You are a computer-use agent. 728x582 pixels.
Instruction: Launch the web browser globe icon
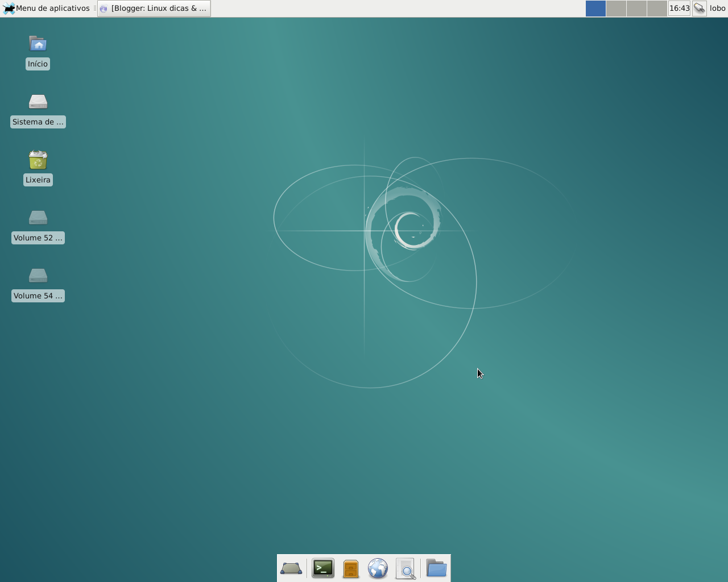coord(378,568)
